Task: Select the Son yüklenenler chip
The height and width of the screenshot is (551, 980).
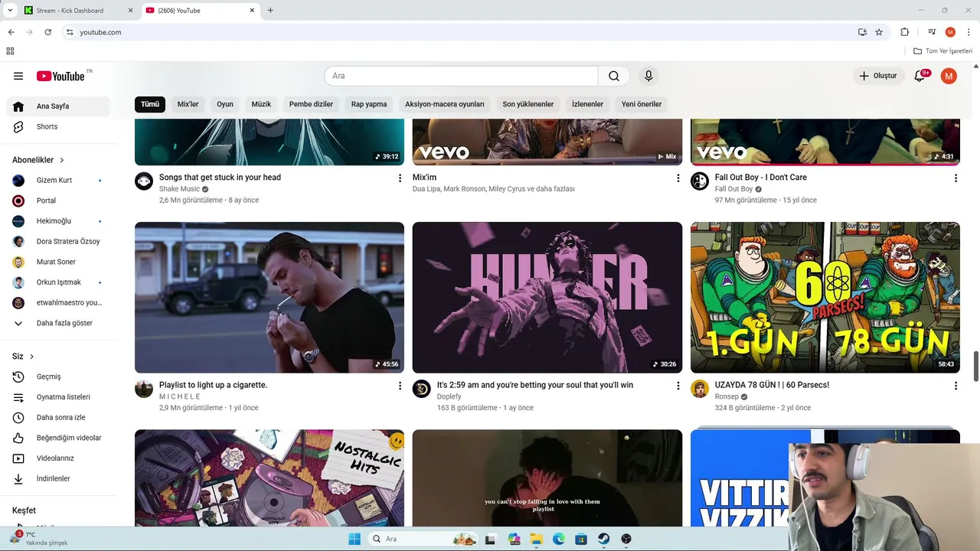Action: 528,104
